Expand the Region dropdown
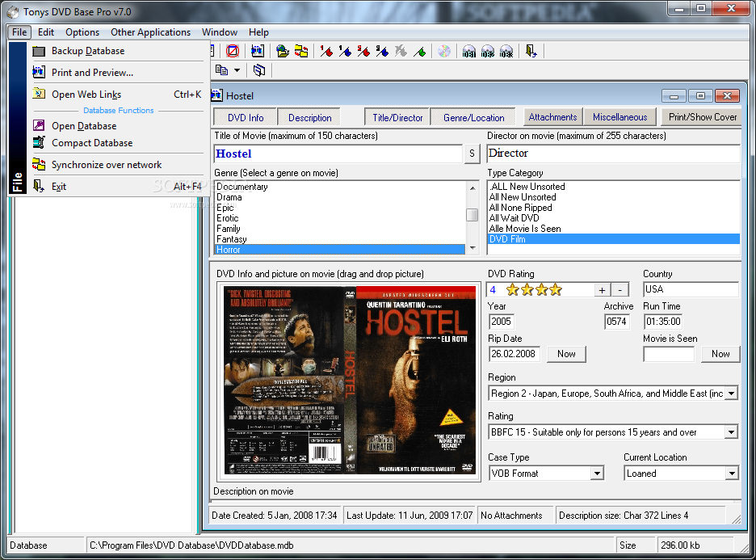756x560 pixels. (x=732, y=393)
